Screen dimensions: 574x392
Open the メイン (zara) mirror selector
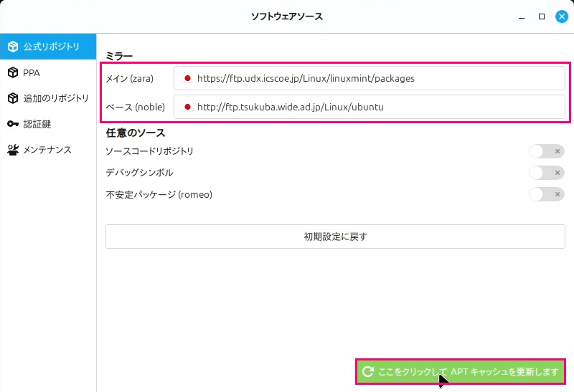click(369, 78)
